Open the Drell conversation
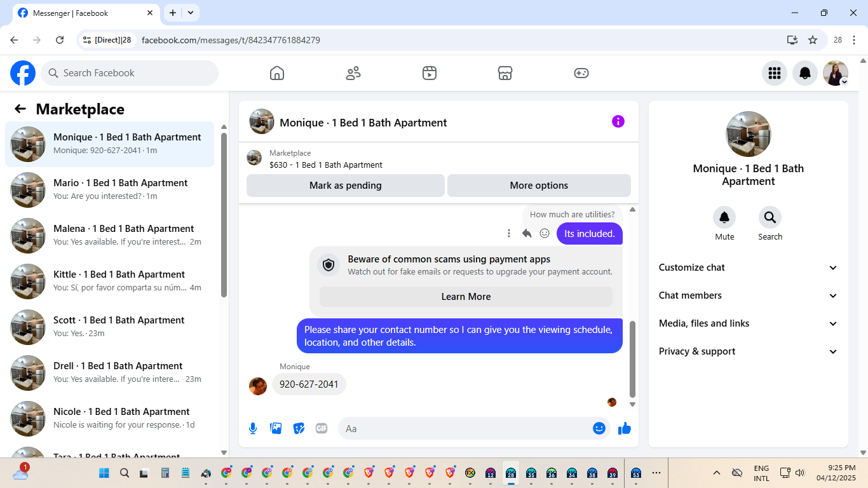Screen dimensions: 868x488 coord(110,373)
